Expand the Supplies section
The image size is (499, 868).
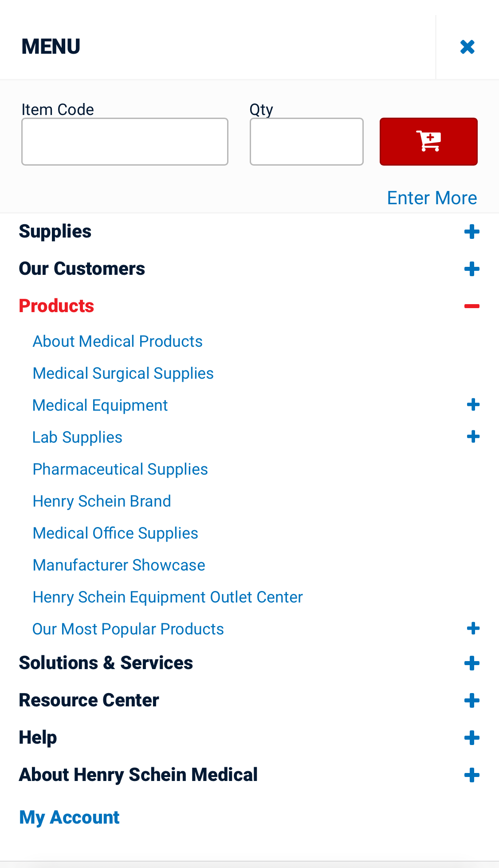click(x=471, y=232)
